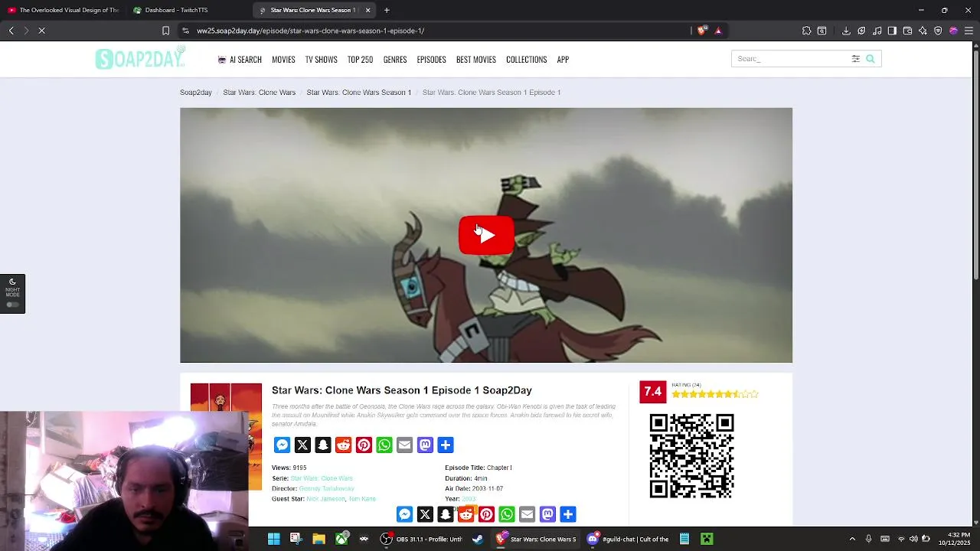The width and height of the screenshot is (980, 551).
Task: Share on Snapchat below the description
Action: [x=323, y=445]
